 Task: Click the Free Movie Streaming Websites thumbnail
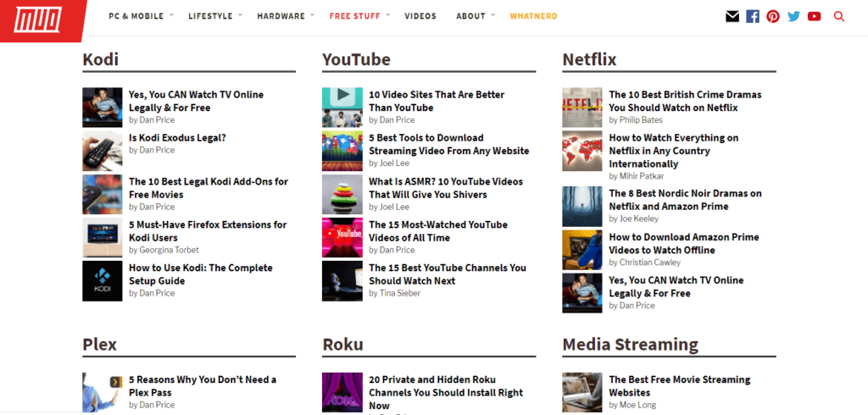coord(582,392)
